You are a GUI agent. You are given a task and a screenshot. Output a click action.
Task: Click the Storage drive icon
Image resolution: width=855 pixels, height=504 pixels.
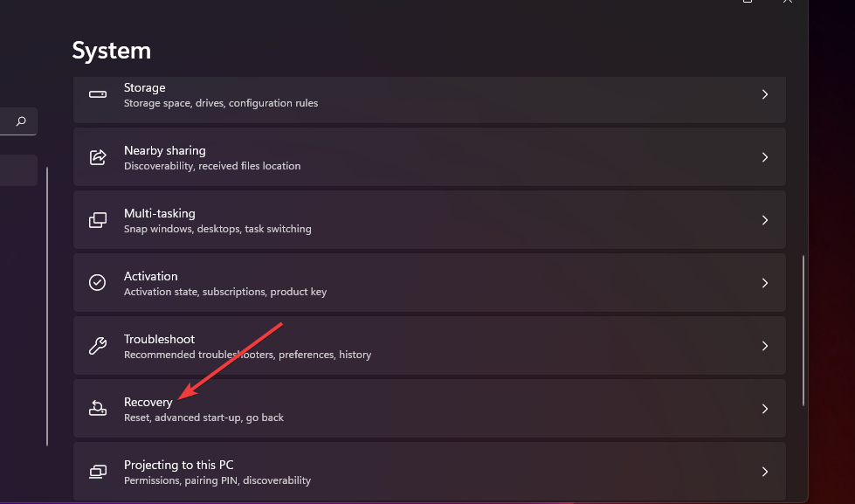98,94
